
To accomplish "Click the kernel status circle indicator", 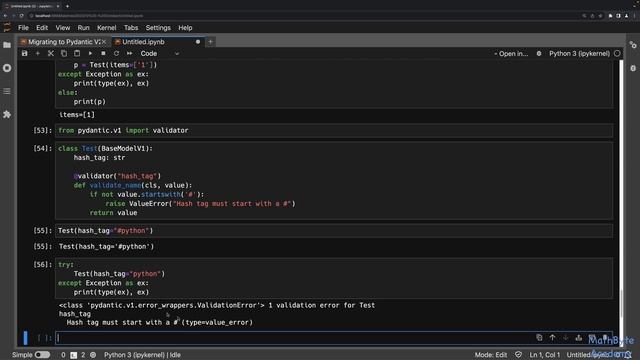I will (617, 53).
